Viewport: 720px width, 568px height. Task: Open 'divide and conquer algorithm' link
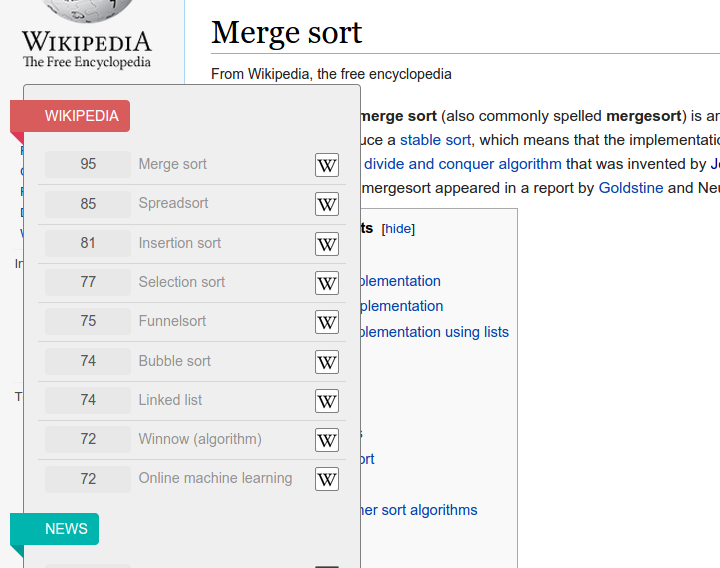click(462, 164)
